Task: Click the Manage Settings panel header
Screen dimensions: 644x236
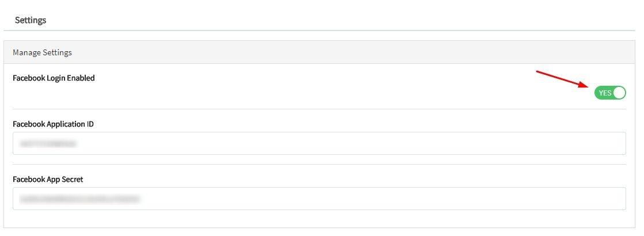Action: [319, 52]
